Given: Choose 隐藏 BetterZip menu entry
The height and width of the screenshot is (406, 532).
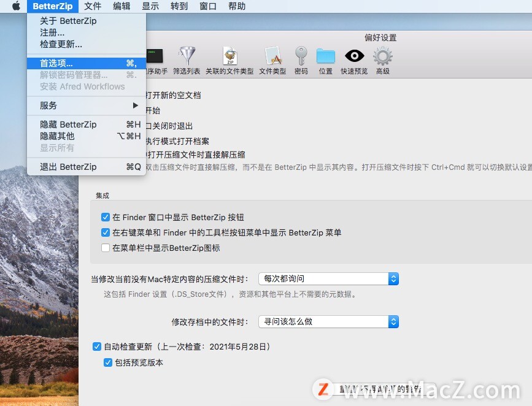Looking at the screenshot, I should (87, 124).
